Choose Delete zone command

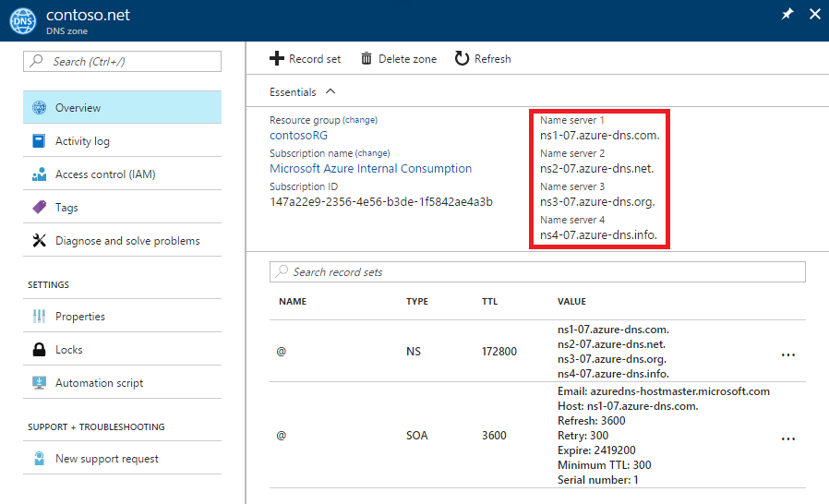click(399, 59)
